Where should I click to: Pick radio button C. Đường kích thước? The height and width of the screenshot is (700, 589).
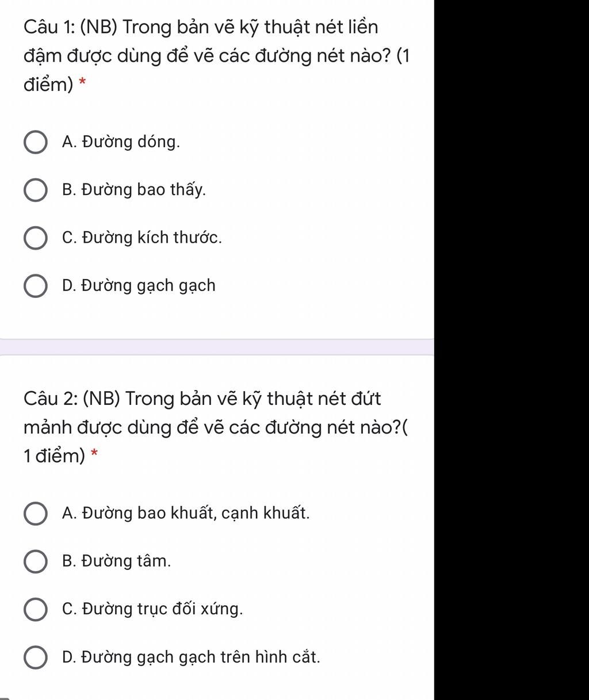pyautogui.click(x=35, y=239)
